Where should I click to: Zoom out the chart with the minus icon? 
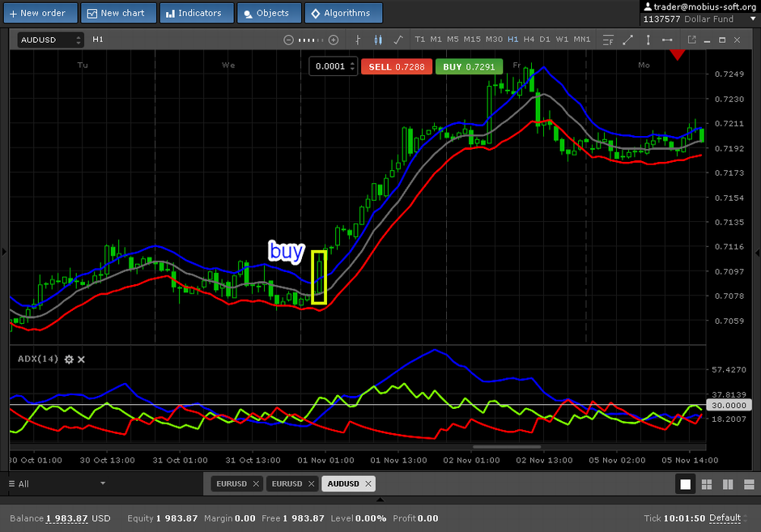pyautogui.click(x=288, y=40)
